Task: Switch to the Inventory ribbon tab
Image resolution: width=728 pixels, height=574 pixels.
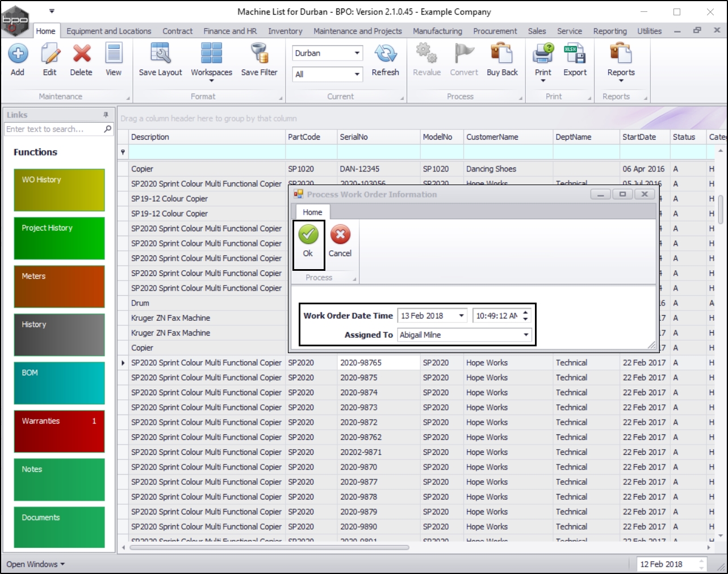Action: pos(285,31)
